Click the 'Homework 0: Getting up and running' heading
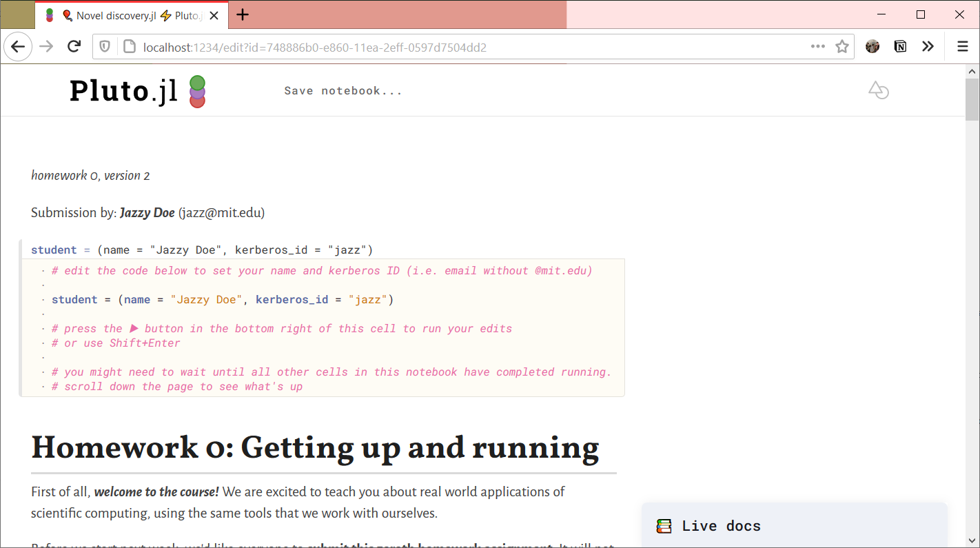 (x=315, y=448)
